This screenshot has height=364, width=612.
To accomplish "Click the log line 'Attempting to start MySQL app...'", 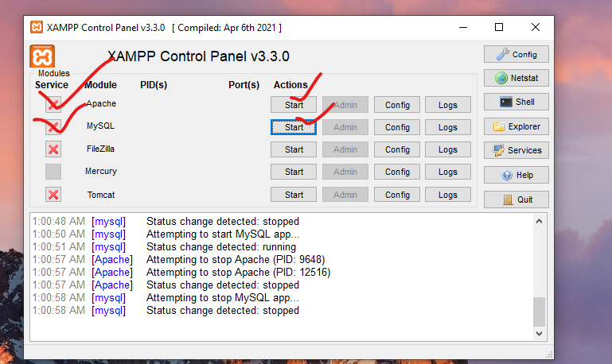I will tap(223, 234).
